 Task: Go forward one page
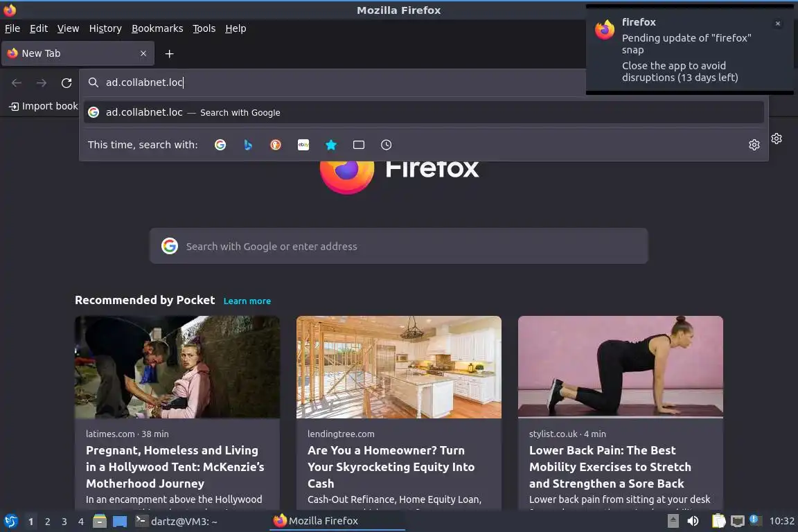point(42,83)
